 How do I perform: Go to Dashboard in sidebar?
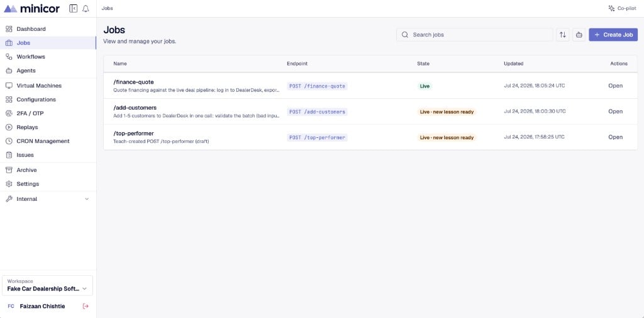click(x=31, y=29)
